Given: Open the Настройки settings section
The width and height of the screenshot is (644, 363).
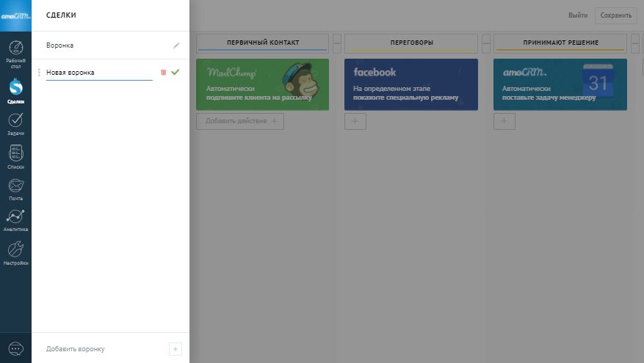Looking at the screenshot, I should click(x=15, y=253).
